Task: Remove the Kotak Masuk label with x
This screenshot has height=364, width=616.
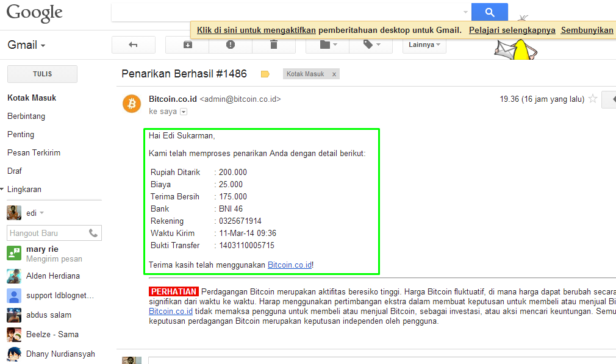Action: pyautogui.click(x=334, y=74)
